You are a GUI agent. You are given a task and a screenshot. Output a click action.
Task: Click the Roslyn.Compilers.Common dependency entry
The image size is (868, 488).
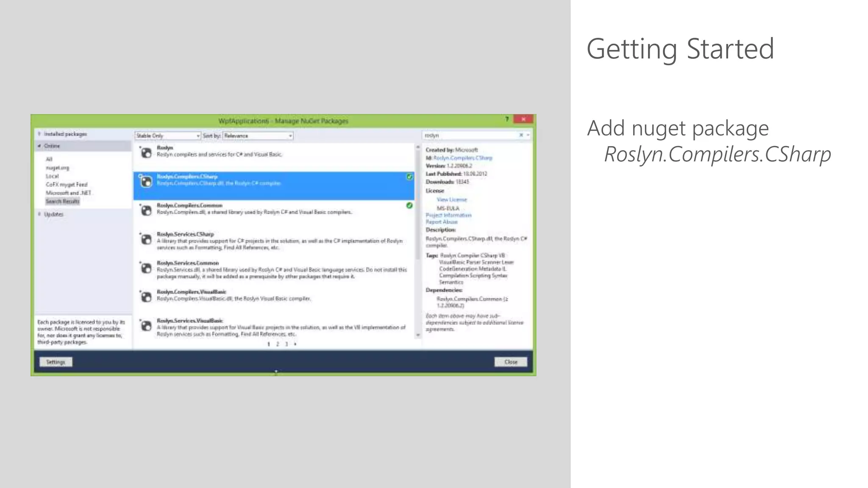(x=472, y=302)
